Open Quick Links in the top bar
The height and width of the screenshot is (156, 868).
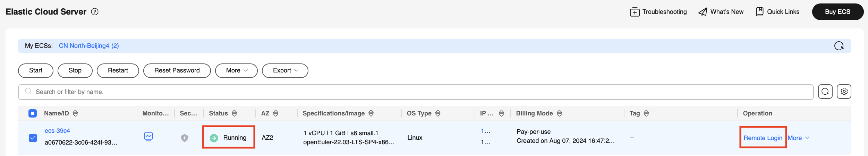tap(777, 12)
